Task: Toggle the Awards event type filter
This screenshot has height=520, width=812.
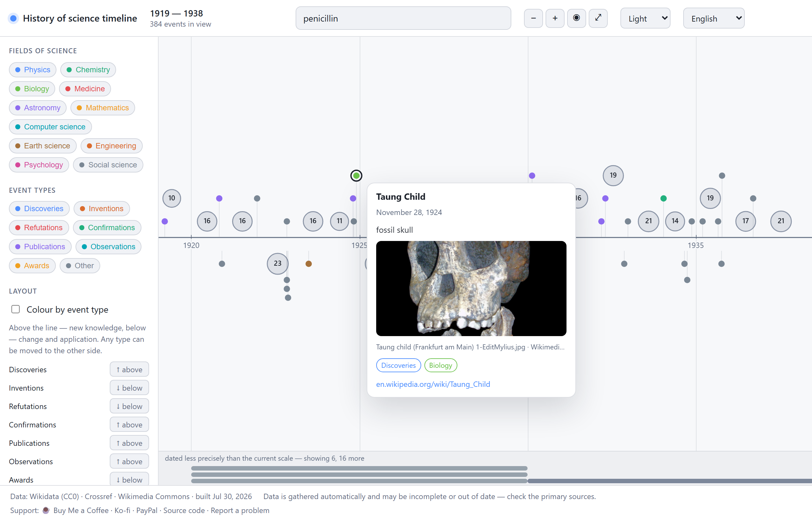Action: pos(32,266)
